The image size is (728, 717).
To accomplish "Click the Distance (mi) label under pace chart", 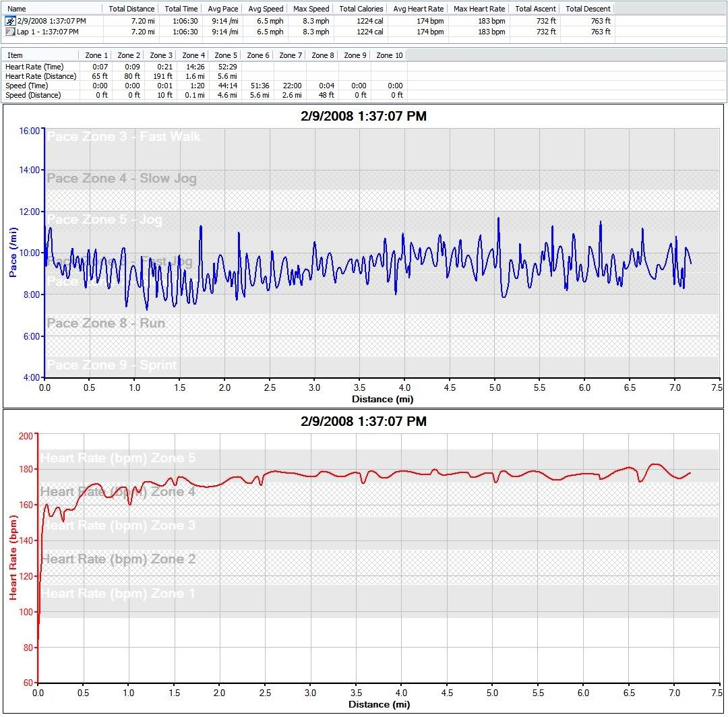I will (x=382, y=399).
